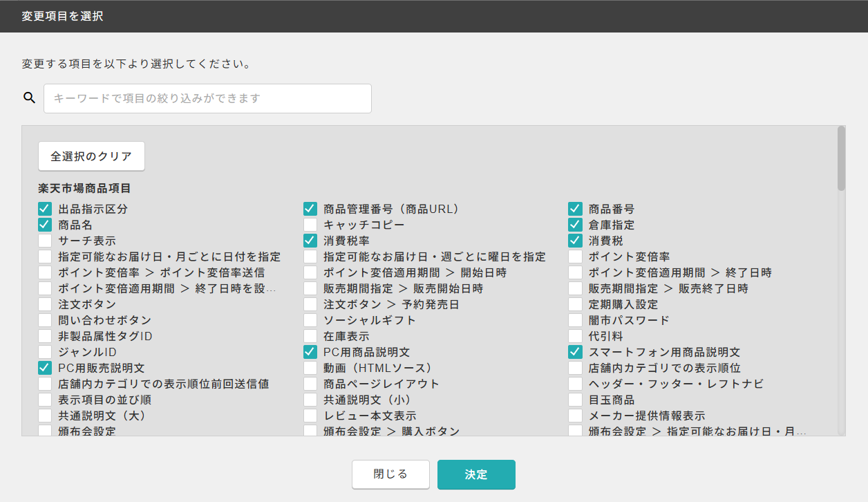
Task: Check the 問い合わせボタン checkbox
Action: [45, 320]
